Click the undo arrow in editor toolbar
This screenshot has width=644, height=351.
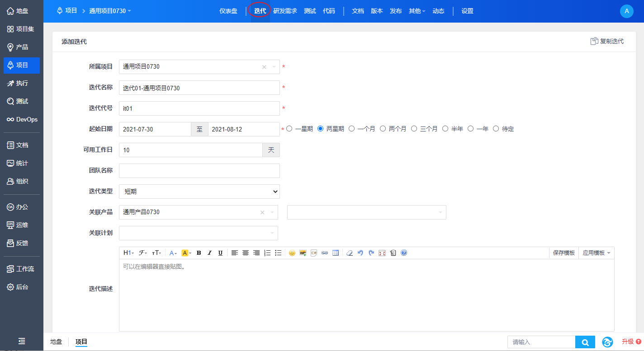tap(360, 253)
